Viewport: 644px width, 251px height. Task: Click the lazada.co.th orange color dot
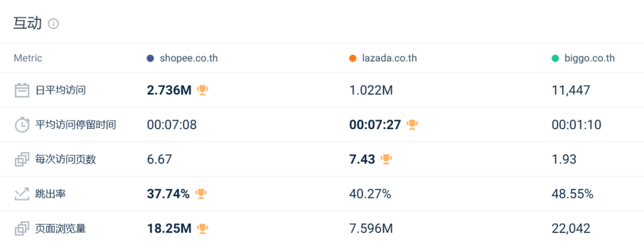click(x=353, y=58)
